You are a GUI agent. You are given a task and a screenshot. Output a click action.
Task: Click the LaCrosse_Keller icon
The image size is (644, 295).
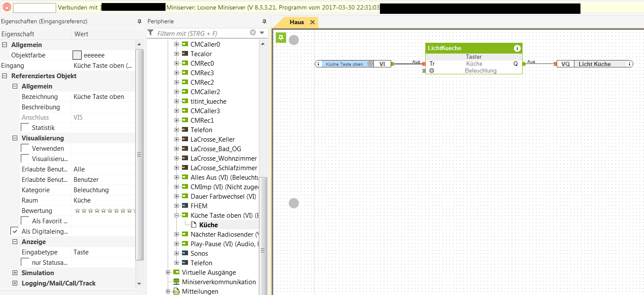[185, 140]
